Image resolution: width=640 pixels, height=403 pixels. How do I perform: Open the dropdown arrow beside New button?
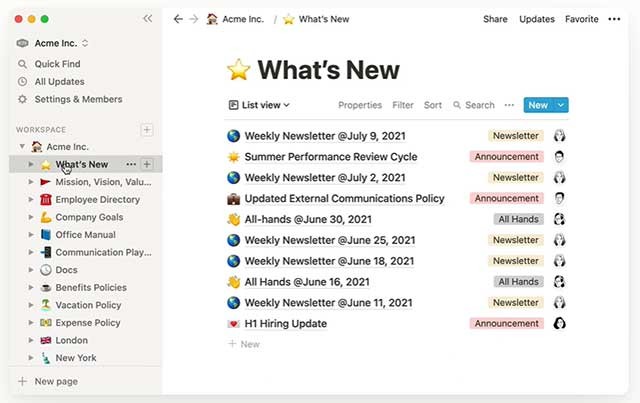tap(560, 105)
